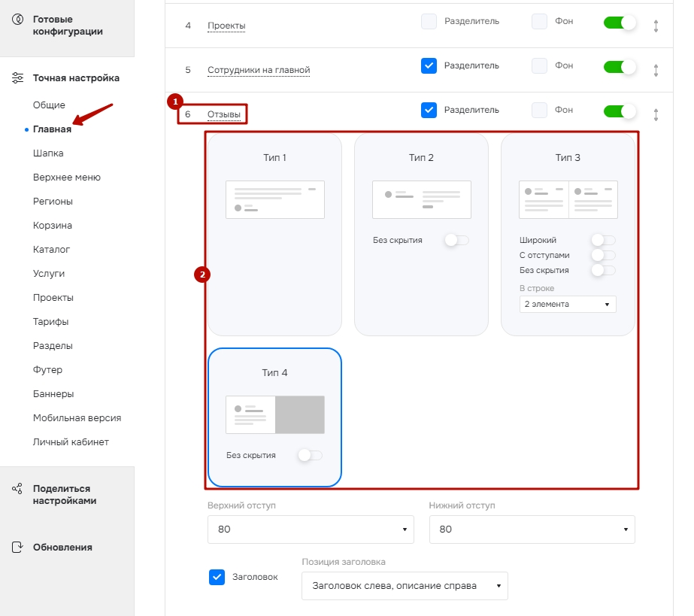Viewport: 694px width, 616px height.
Task: Click the Обновления icon in sidebar
Action: click(x=18, y=548)
